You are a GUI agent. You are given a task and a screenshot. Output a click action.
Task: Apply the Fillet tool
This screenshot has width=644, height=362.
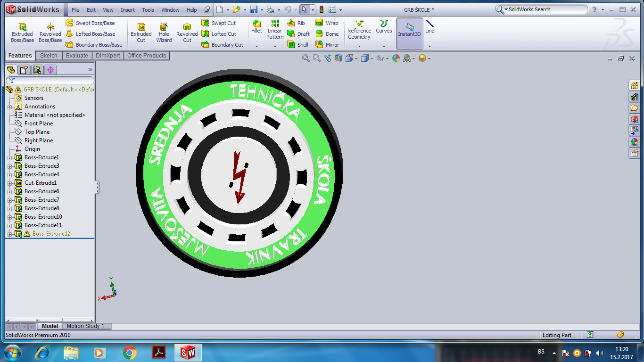(256, 26)
